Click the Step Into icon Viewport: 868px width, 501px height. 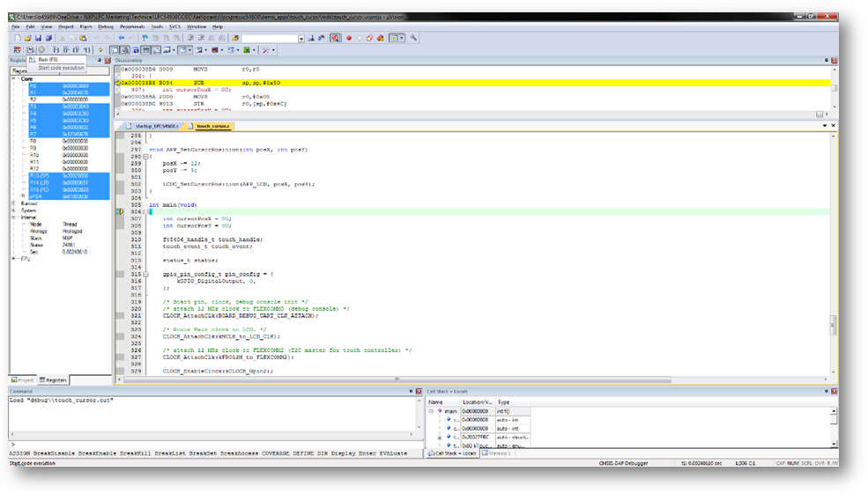[x=56, y=50]
